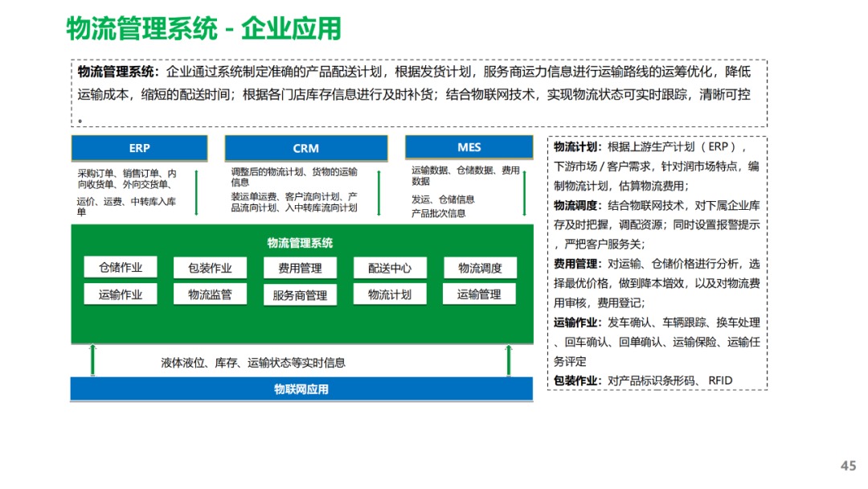Select the 包装作业 module box
The image size is (868, 489).
coord(210,268)
